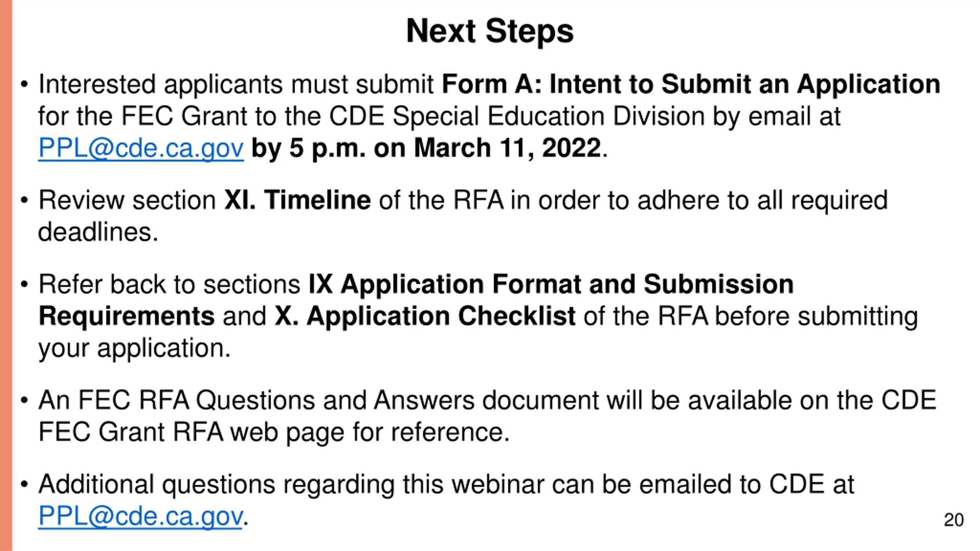
Task: Open the PPL@cde.ca.gov link in last bullet
Action: 140,516
